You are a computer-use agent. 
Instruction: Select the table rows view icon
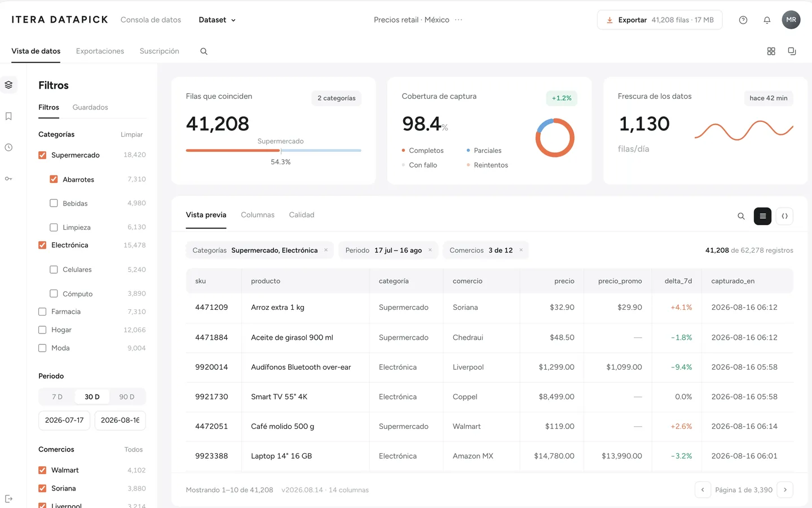click(762, 216)
